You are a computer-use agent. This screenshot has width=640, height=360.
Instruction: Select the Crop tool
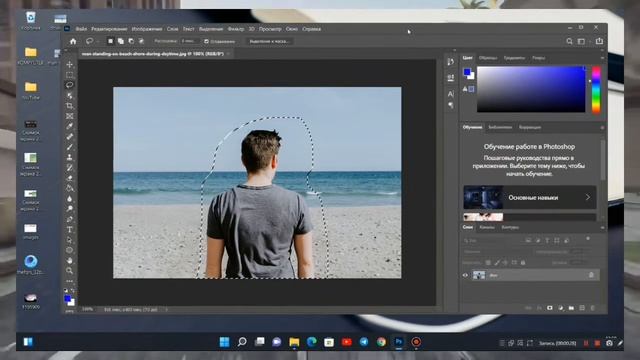coord(70,106)
